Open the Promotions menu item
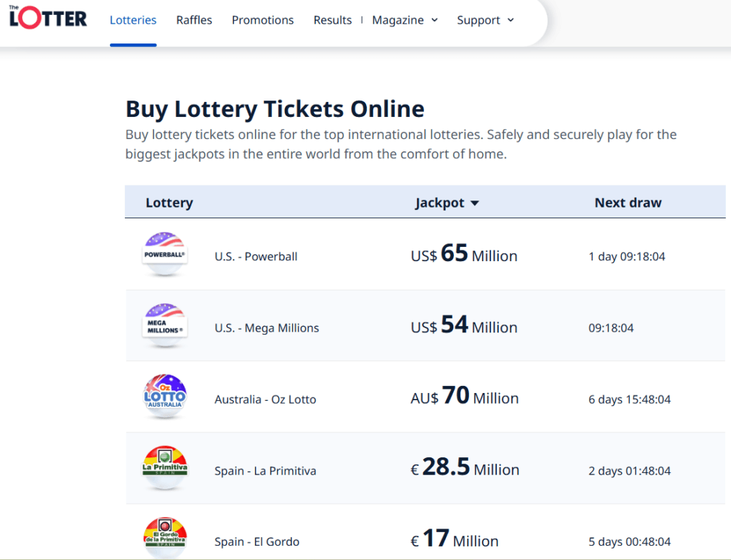731x560 pixels. pyautogui.click(x=263, y=20)
